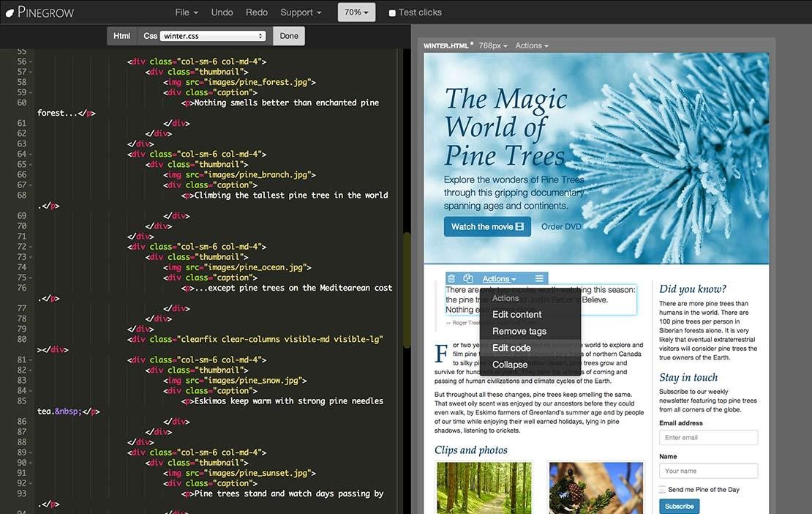The height and width of the screenshot is (514, 812).
Task: Open the File menu
Action: point(185,12)
